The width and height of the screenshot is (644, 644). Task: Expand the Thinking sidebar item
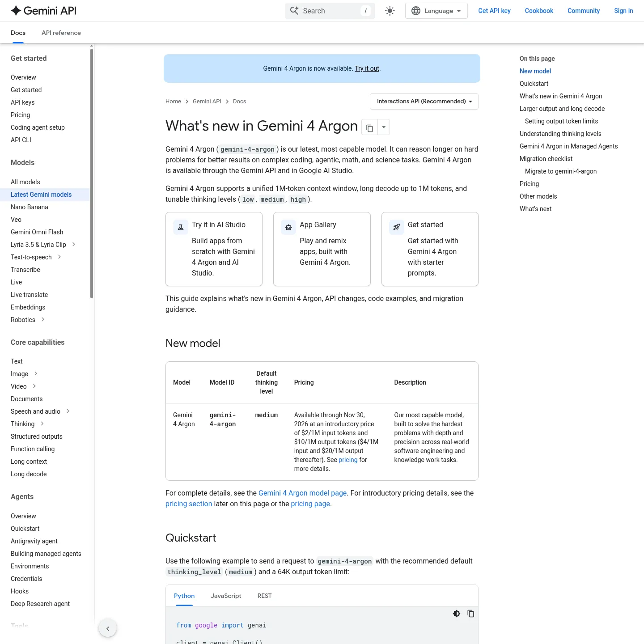coord(42,424)
